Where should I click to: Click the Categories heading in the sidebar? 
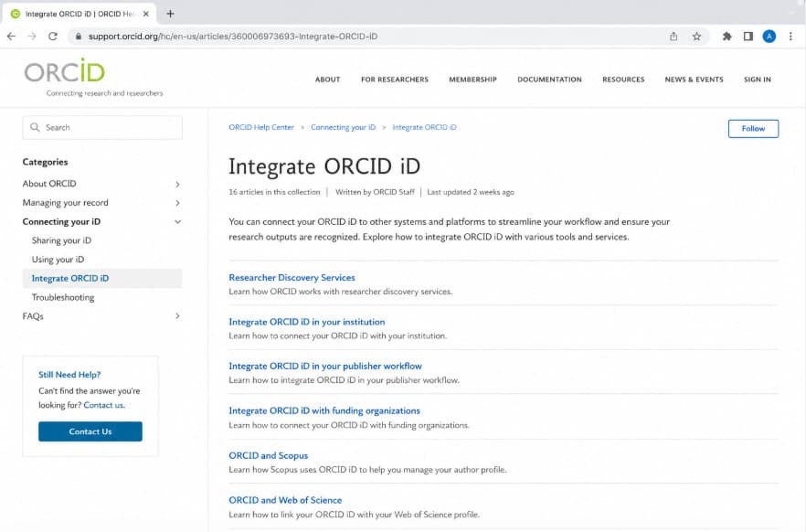coord(46,162)
